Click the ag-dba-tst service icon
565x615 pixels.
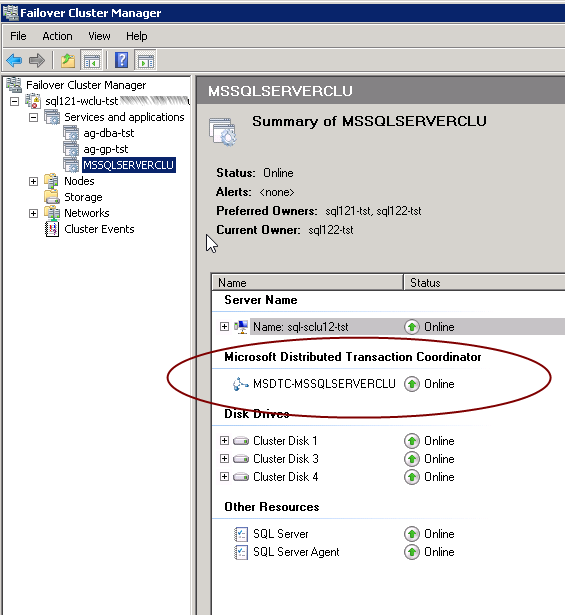tap(71, 133)
